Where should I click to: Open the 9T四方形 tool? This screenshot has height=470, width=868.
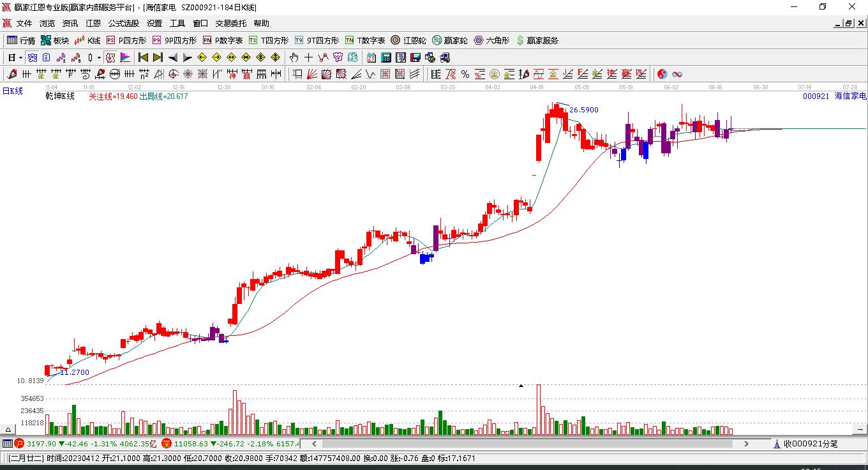point(317,40)
